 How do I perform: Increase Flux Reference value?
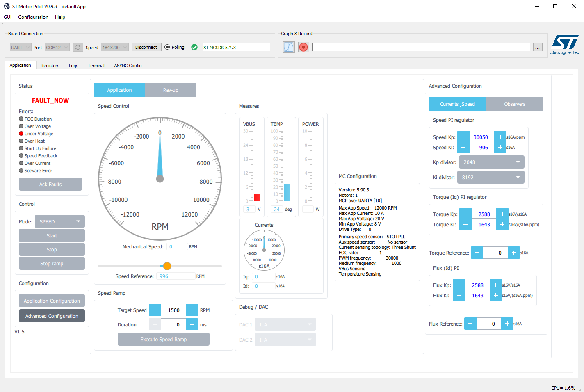pyautogui.click(x=507, y=324)
